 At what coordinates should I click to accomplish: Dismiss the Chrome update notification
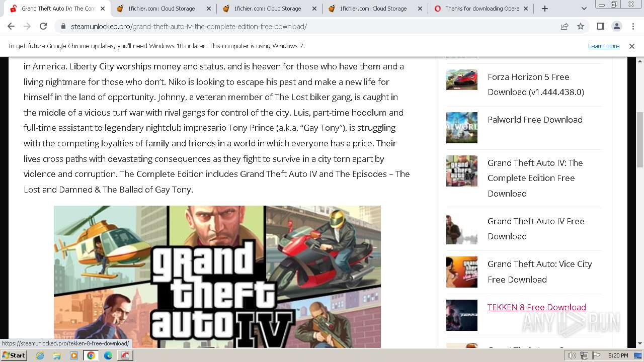coord(632,46)
